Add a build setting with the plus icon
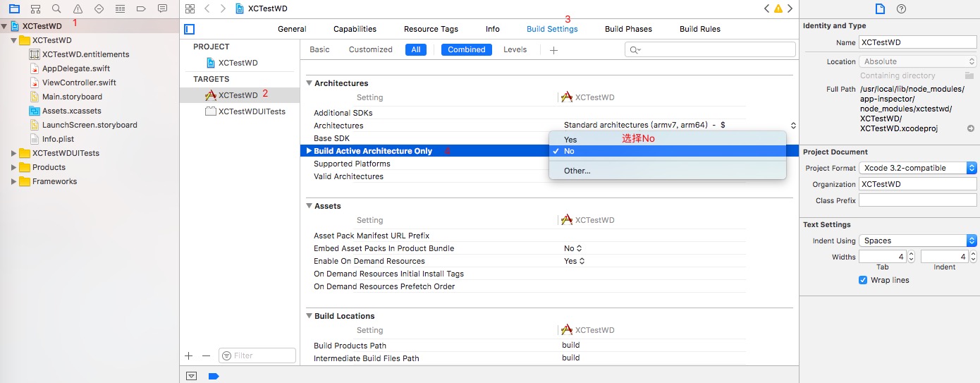Image resolution: width=980 pixels, height=383 pixels. pos(553,49)
